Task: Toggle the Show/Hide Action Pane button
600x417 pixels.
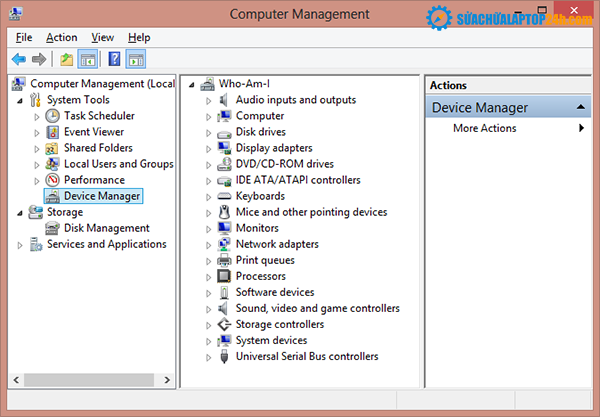Action: tap(136, 60)
